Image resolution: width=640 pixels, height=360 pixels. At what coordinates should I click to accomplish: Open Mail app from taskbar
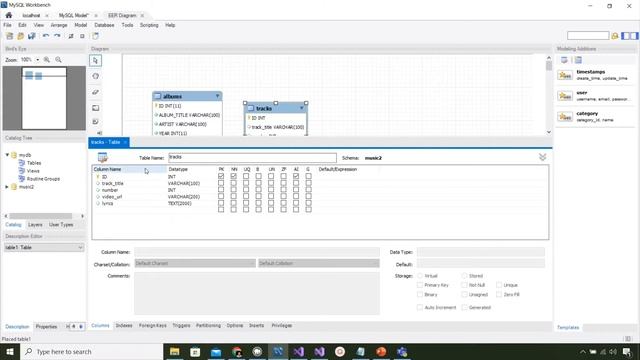216,351
